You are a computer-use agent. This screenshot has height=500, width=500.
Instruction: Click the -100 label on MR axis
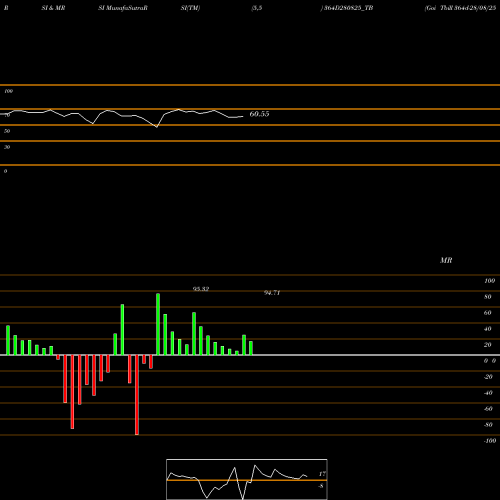tap(490, 441)
